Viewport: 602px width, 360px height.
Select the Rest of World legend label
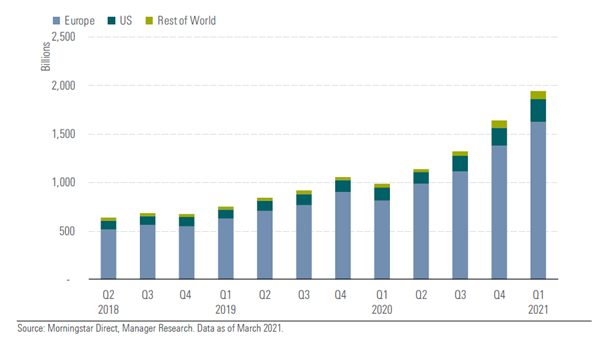187,20
